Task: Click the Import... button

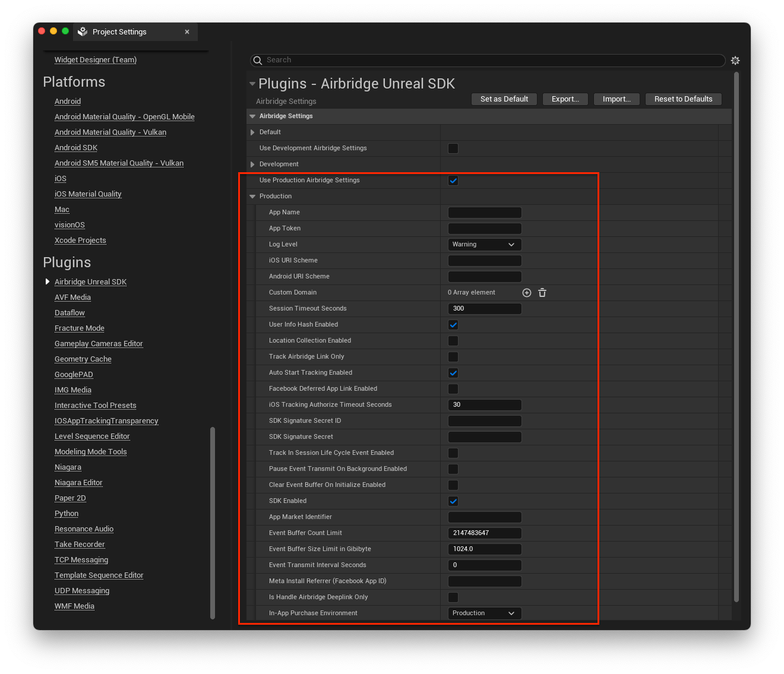Action: 617,99
